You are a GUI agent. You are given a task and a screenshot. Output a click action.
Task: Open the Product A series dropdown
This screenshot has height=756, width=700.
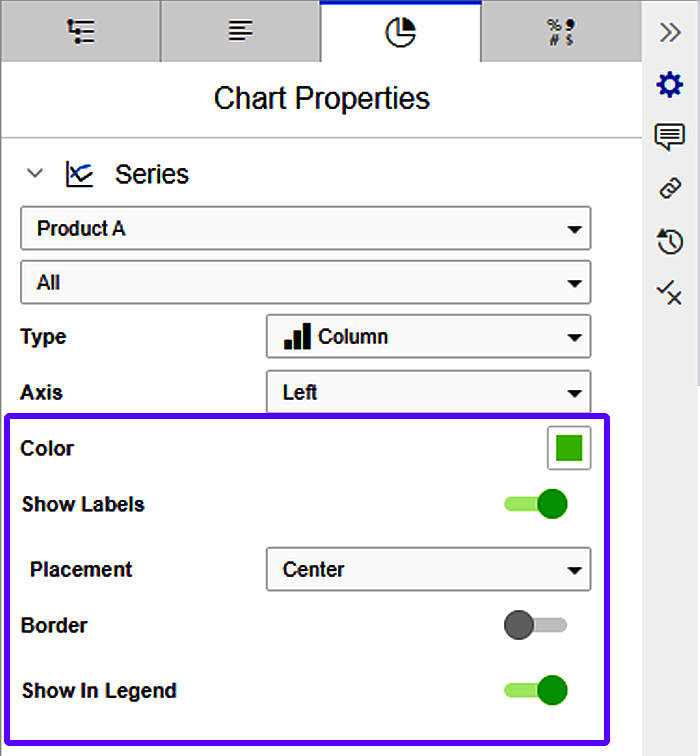point(305,228)
